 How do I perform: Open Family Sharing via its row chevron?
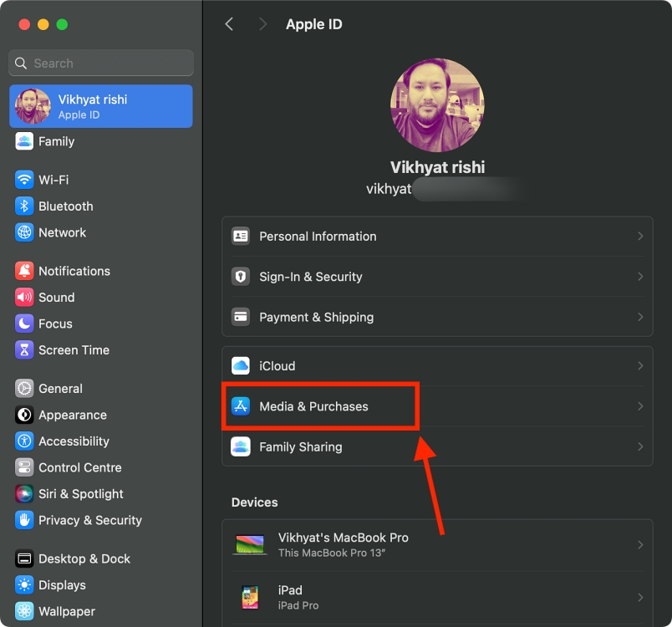click(x=641, y=447)
